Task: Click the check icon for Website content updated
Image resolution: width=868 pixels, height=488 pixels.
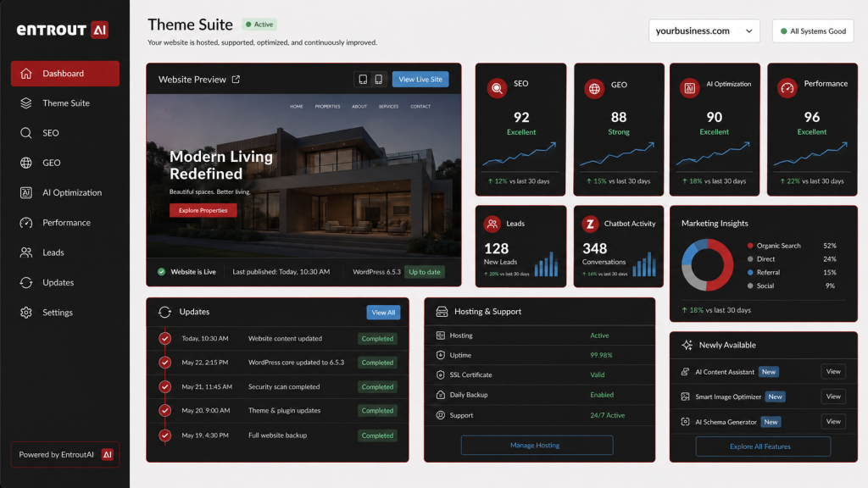Action: point(165,339)
